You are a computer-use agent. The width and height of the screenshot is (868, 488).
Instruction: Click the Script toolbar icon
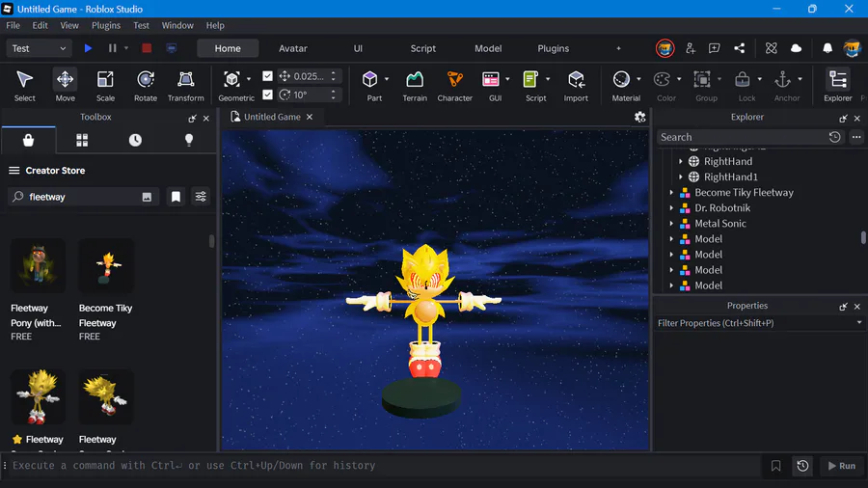coord(530,80)
